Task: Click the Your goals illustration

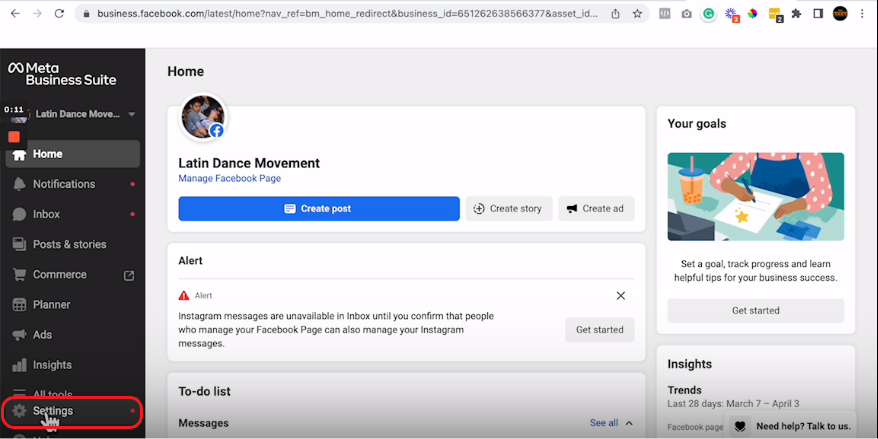Action: (755, 197)
